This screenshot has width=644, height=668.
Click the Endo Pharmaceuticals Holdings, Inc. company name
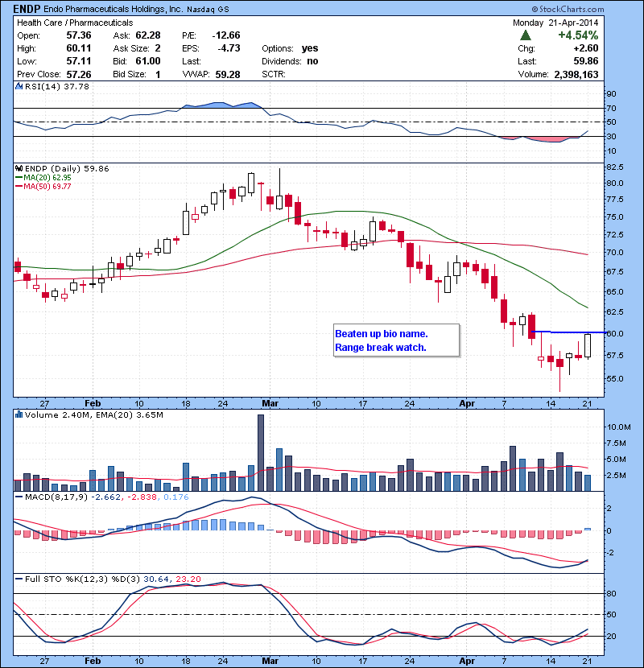tap(113, 9)
